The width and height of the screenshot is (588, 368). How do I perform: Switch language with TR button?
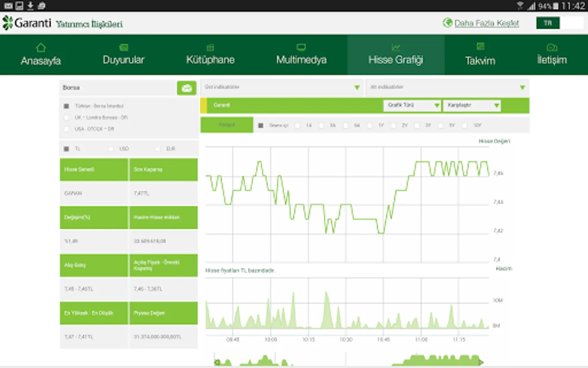548,23
